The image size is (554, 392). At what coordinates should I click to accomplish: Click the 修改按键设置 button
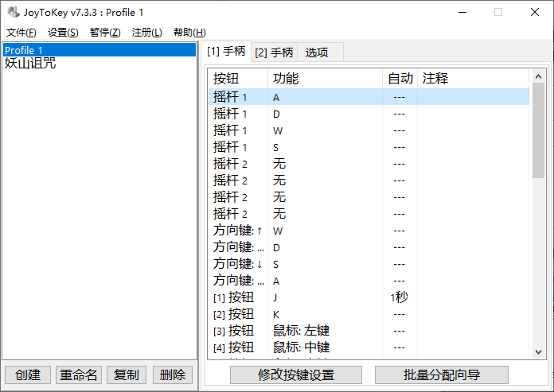(296, 375)
